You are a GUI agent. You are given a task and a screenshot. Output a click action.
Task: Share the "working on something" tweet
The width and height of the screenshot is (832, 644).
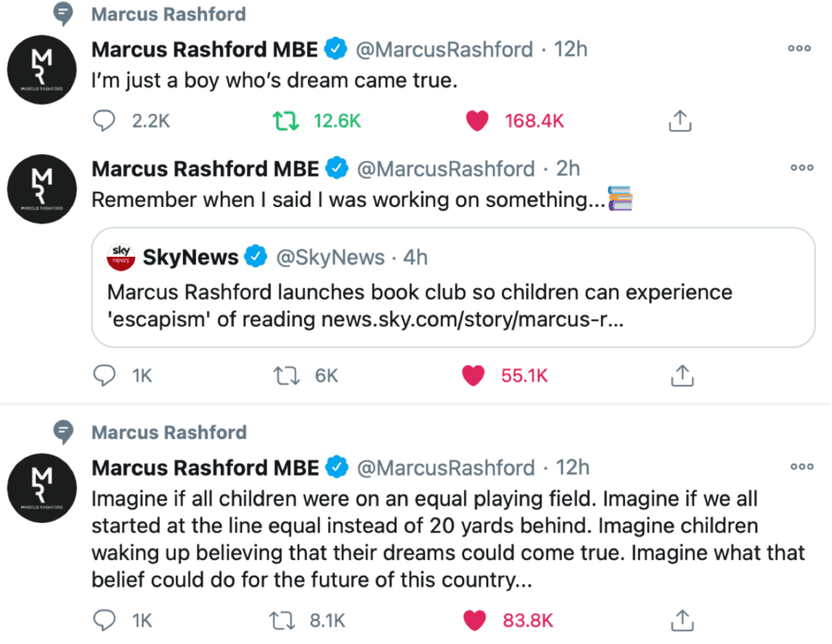680,375
